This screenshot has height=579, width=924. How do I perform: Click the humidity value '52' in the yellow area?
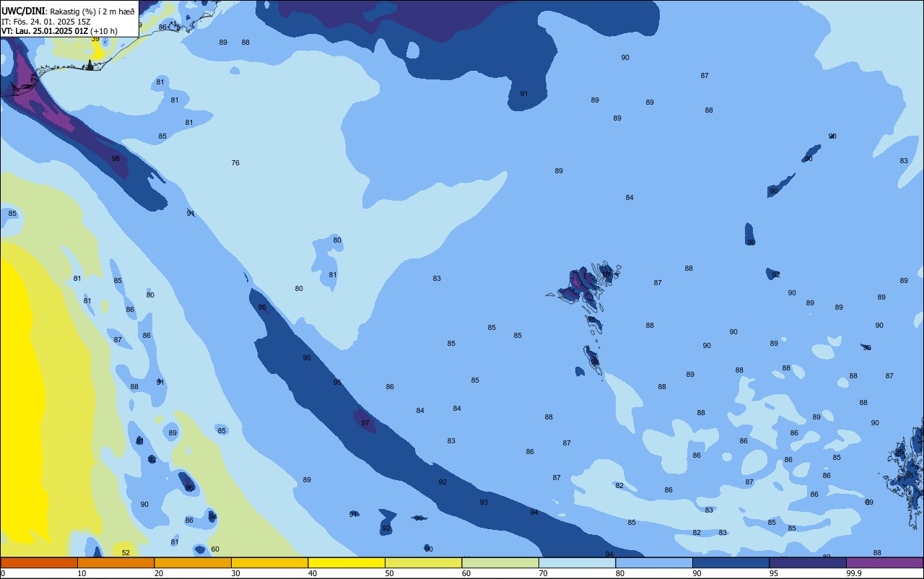coord(126,553)
